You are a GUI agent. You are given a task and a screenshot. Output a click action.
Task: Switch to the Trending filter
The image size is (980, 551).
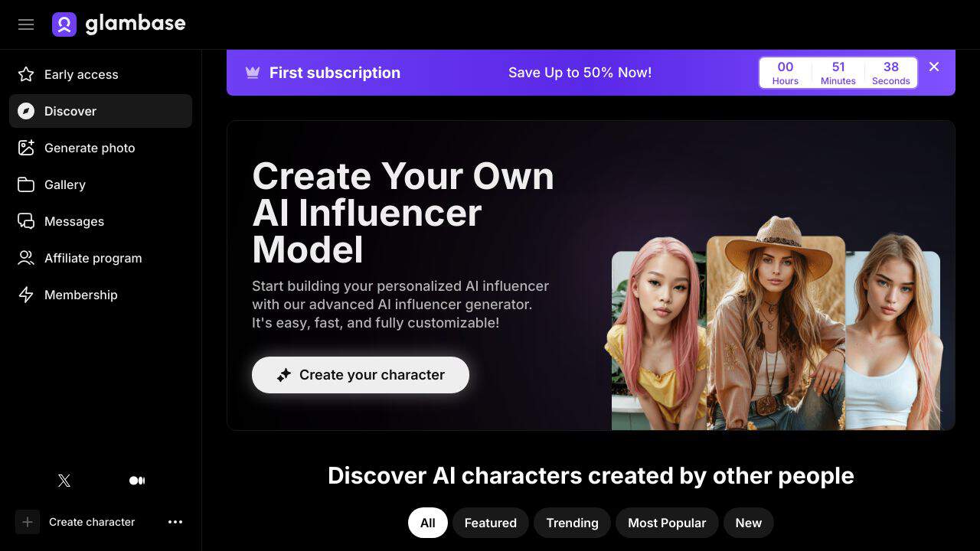click(x=572, y=523)
